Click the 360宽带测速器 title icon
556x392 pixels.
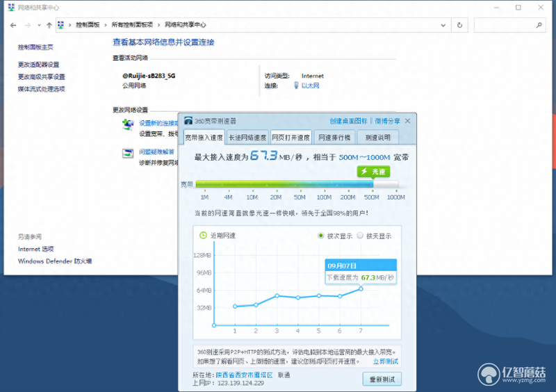tap(188, 121)
